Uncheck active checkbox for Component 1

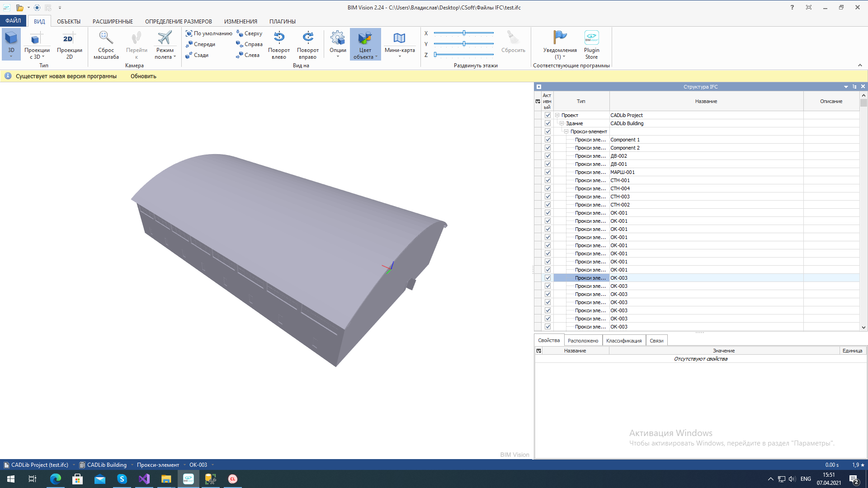pyautogui.click(x=547, y=140)
